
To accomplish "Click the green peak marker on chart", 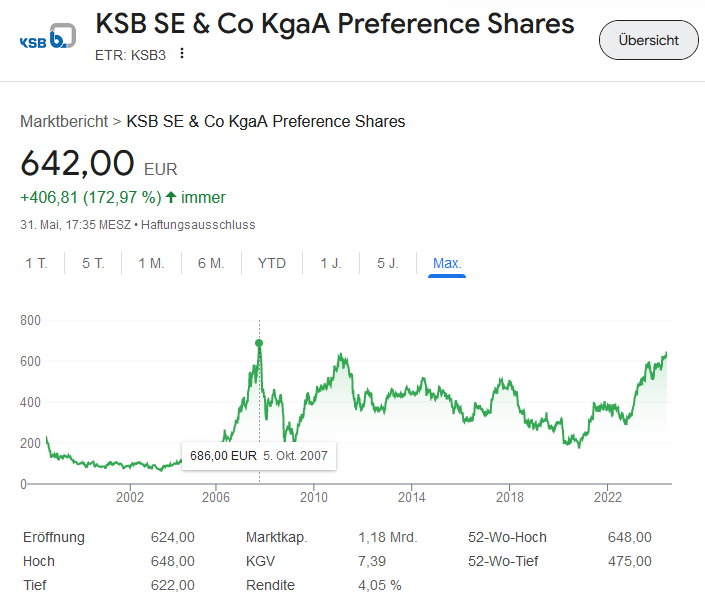I will [x=259, y=343].
